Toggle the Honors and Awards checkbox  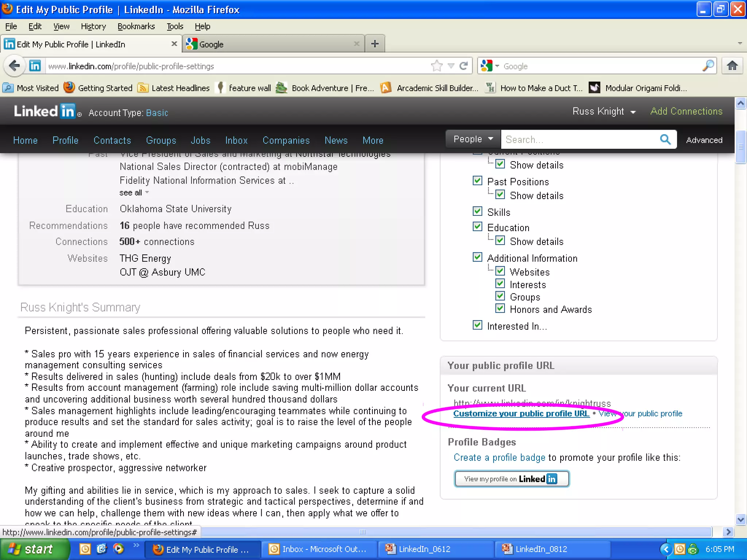pos(500,308)
